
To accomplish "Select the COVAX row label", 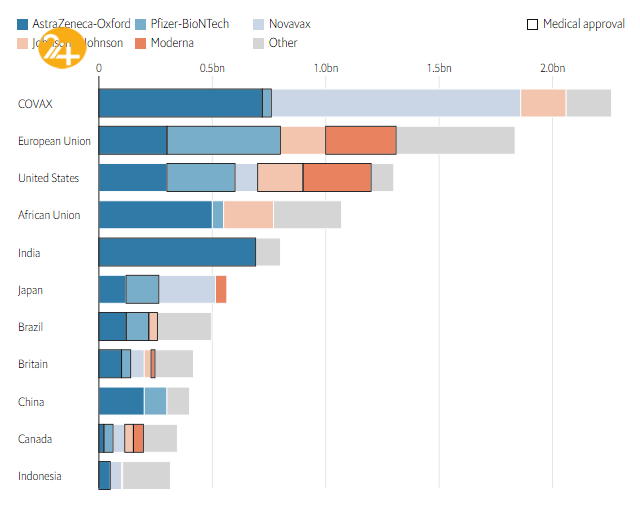I will 34,103.
